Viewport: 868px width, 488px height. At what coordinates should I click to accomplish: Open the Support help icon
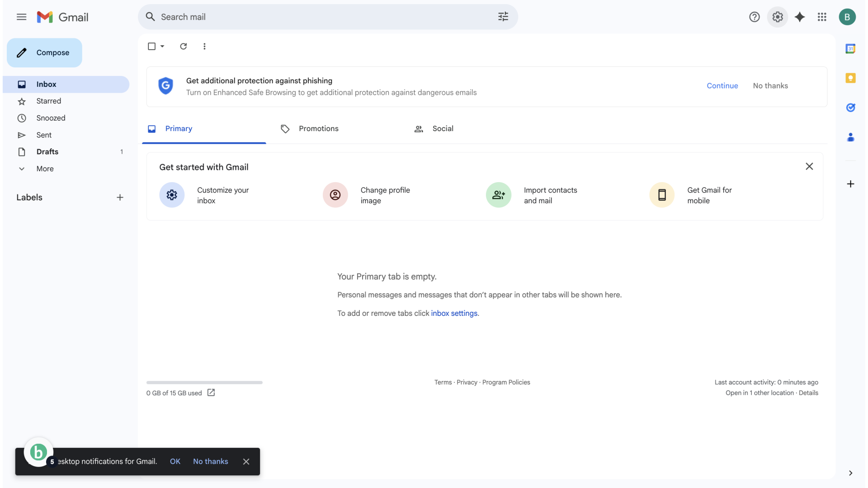tap(754, 17)
